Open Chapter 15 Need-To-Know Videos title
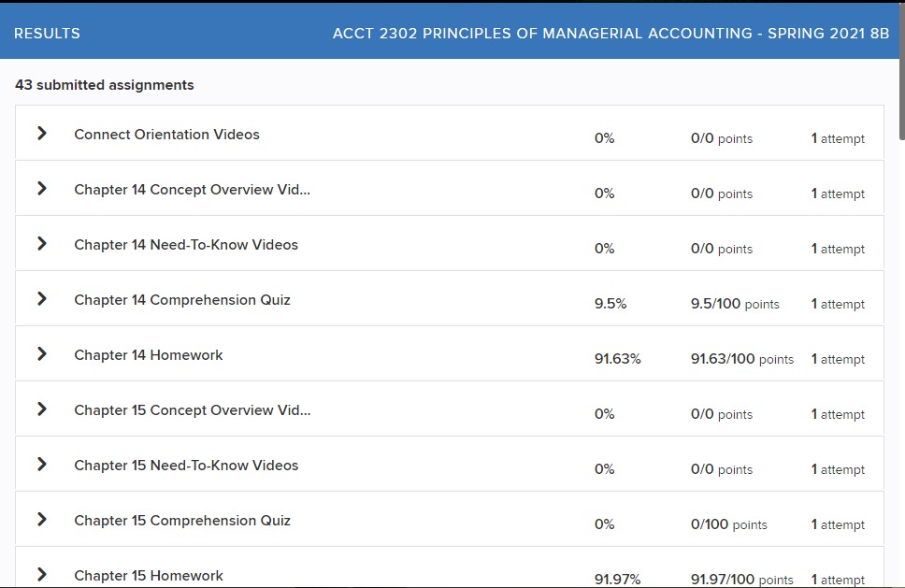905x588 pixels. 186,466
